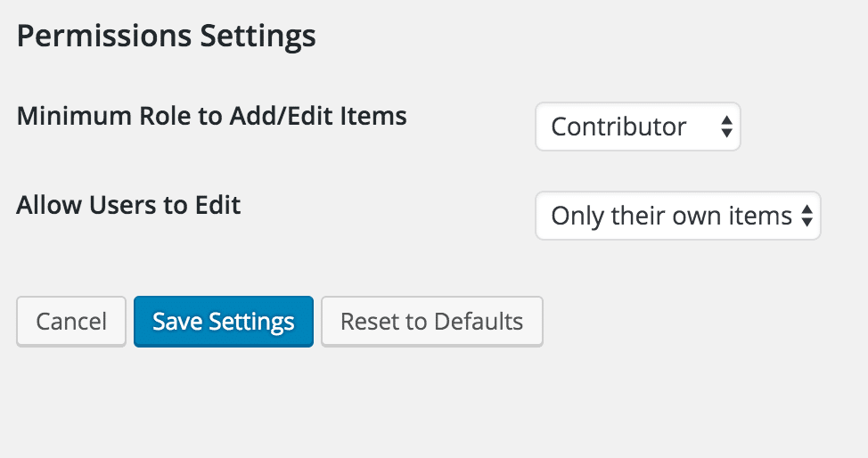Image resolution: width=868 pixels, height=458 pixels.
Task: Click the word Defaults on the reset button
Action: (479, 322)
